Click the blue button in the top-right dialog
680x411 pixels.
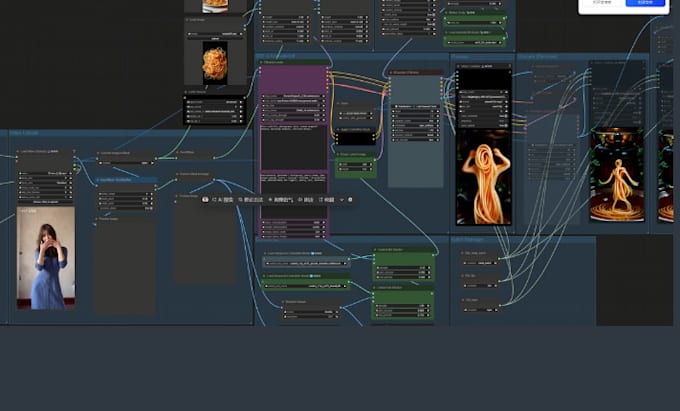(646, 4)
